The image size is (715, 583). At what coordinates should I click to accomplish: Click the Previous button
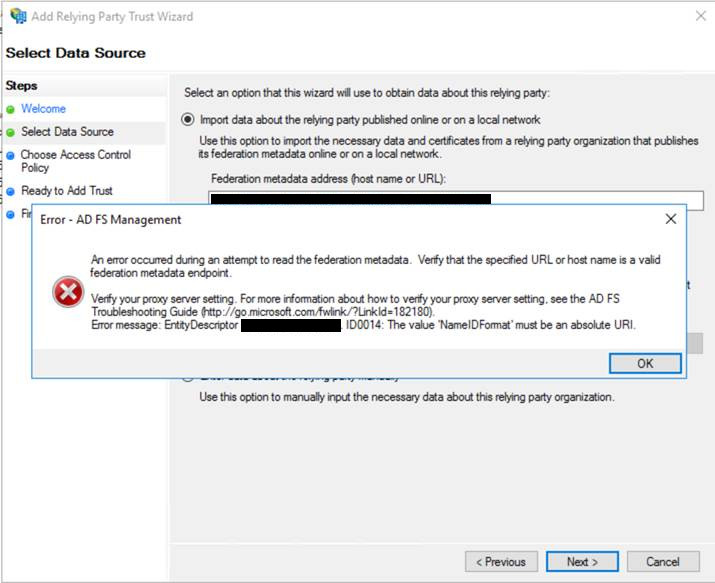501,562
